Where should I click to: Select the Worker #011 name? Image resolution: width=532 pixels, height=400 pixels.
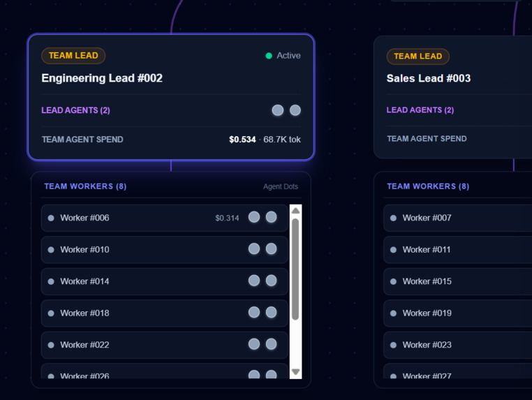[x=427, y=250]
